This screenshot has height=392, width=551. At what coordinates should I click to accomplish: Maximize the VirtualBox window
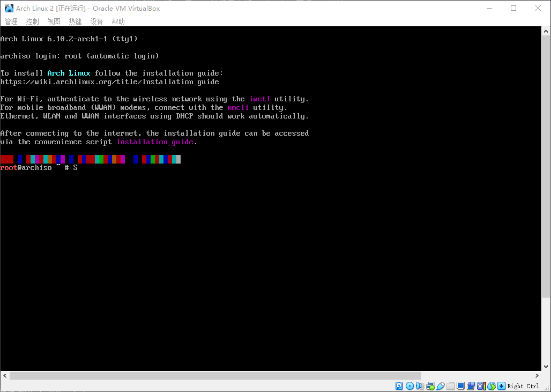click(x=513, y=8)
